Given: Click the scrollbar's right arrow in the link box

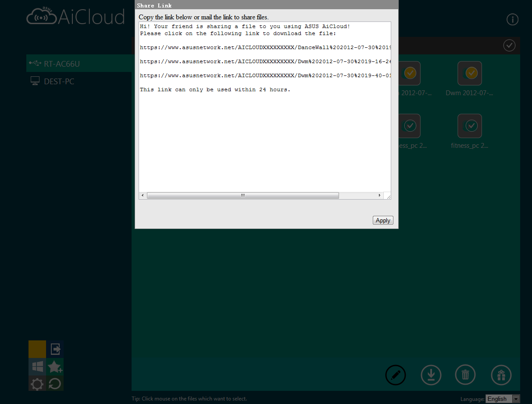Looking at the screenshot, I should click(x=380, y=195).
